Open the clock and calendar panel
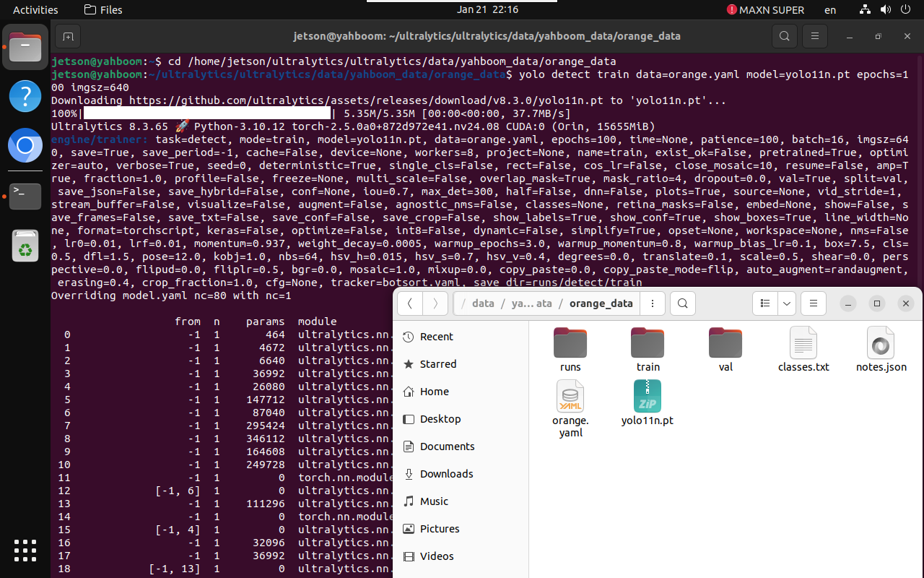This screenshot has height=578, width=924. [488, 10]
